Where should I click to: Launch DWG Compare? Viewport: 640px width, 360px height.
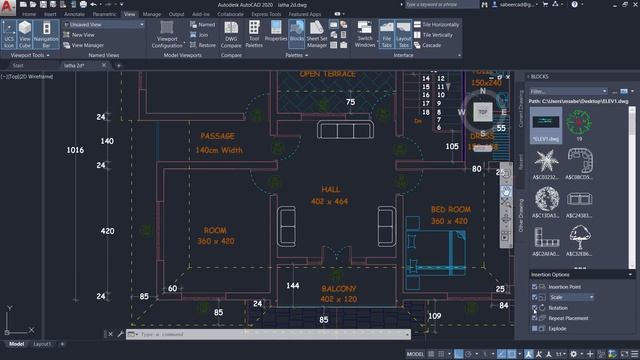(x=231, y=35)
